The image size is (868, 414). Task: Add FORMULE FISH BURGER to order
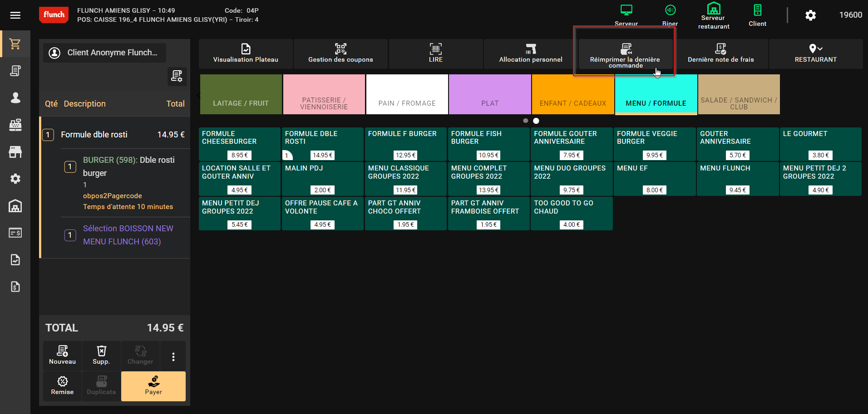[489, 144]
